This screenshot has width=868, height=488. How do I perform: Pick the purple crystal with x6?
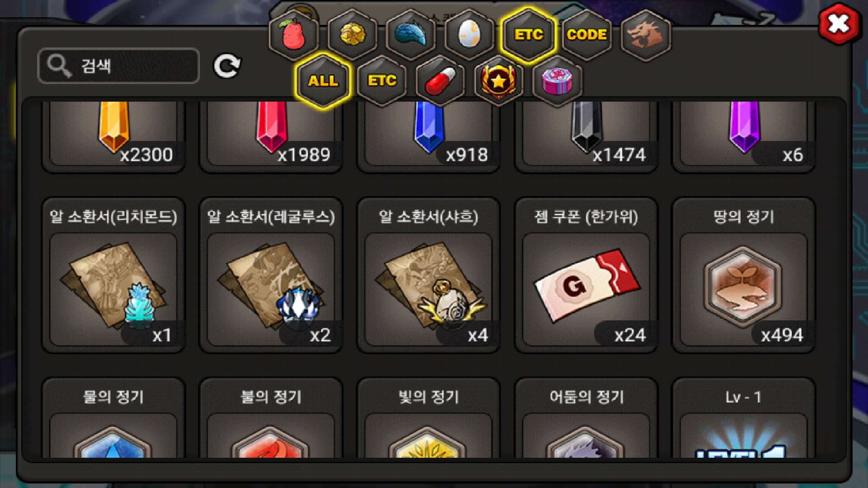[744, 136]
